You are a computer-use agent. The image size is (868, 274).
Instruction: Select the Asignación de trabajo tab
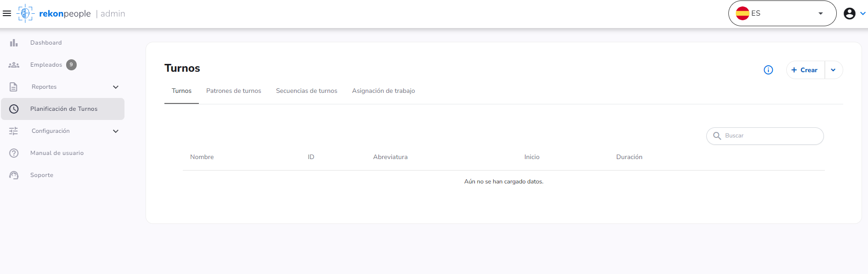(x=383, y=91)
